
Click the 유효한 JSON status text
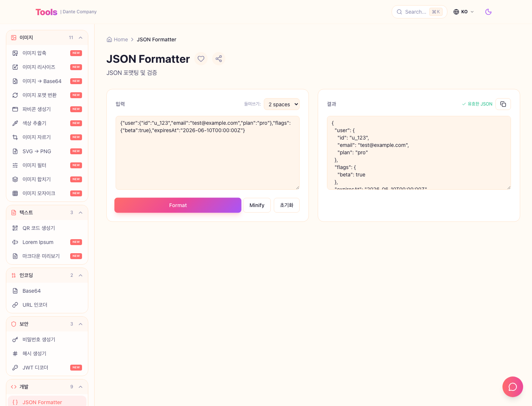tap(480, 104)
